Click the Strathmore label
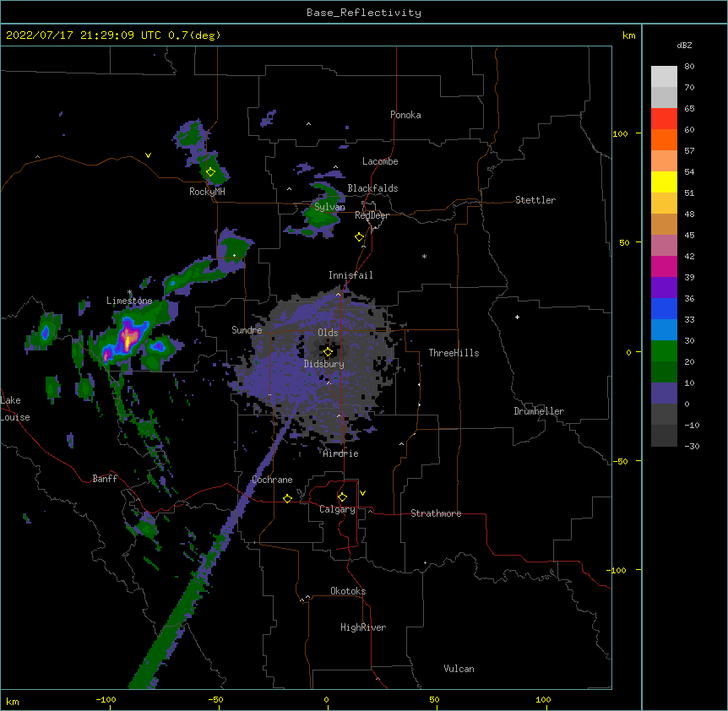The width and height of the screenshot is (728, 711). pos(436,513)
